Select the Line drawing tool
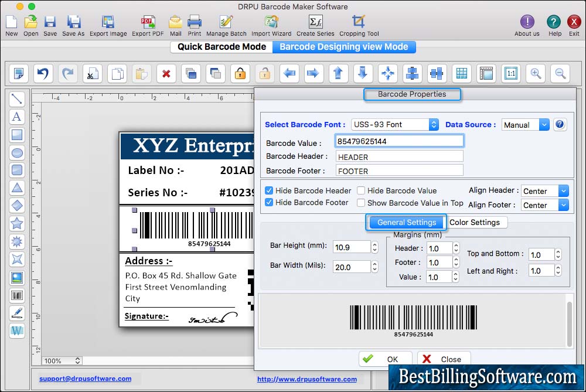Screen dimensions: 586x392 coord(17,99)
